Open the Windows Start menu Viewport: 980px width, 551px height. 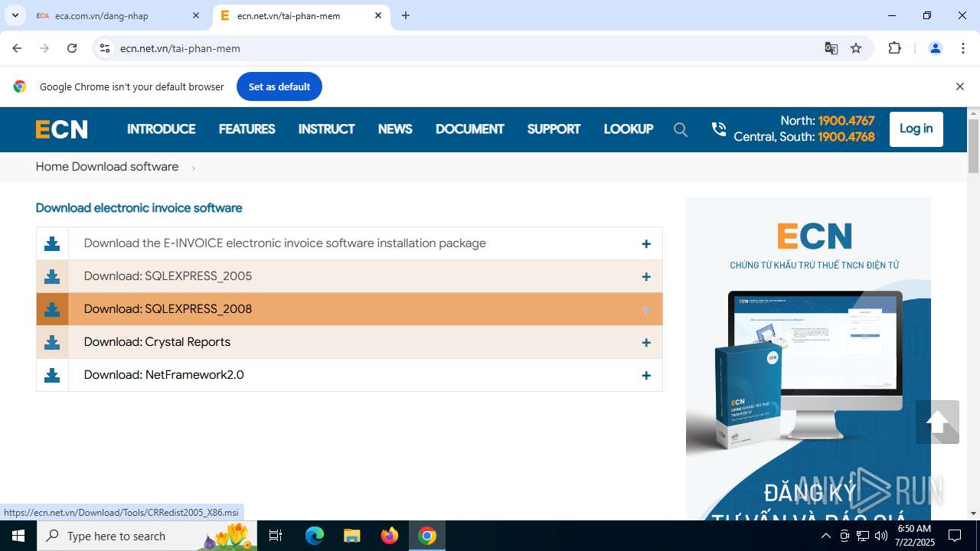(18, 536)
